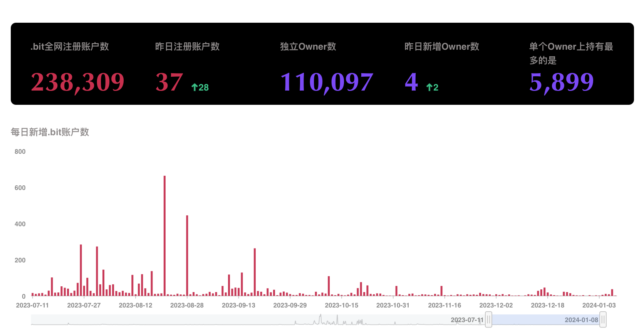This screenshot has height=336, width=644.
Task: Click the 2023-09-29 x-axis label
Action: coord(290,306)
